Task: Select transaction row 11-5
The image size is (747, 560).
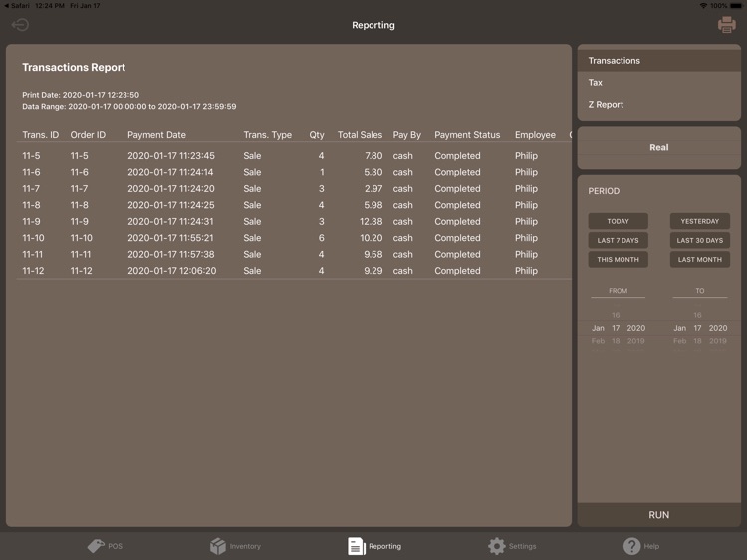Action: (x=294, y=156)
